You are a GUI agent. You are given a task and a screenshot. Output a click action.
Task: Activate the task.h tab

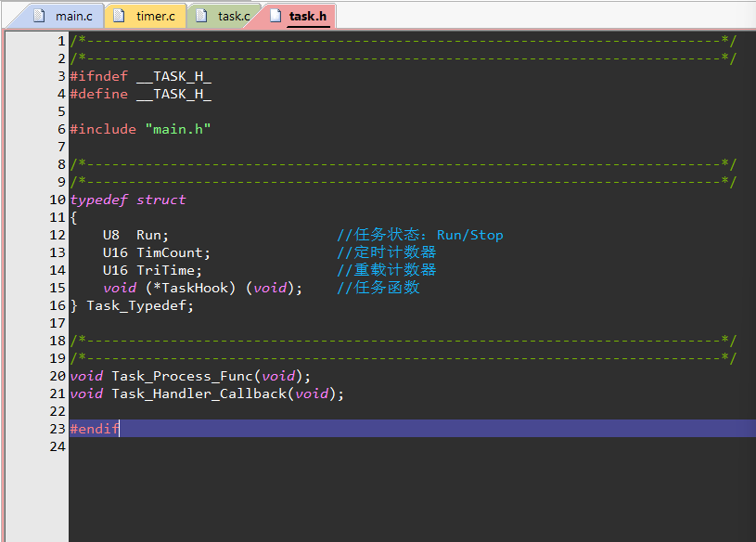(x=298, y=16)
